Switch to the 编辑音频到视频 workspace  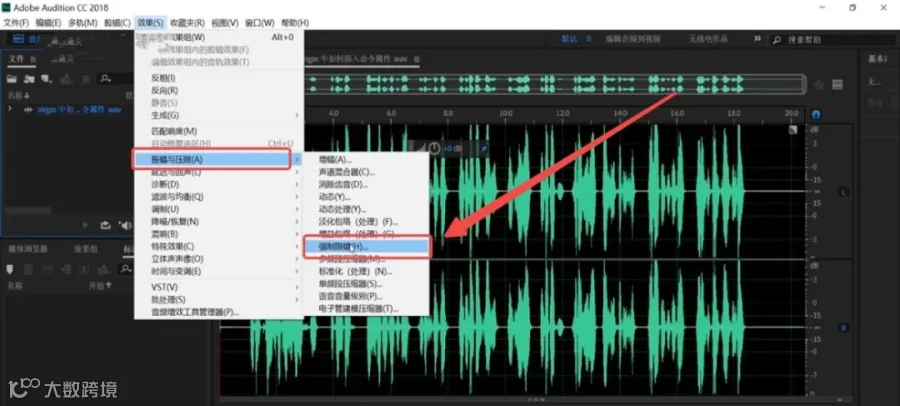pos(633,39)
